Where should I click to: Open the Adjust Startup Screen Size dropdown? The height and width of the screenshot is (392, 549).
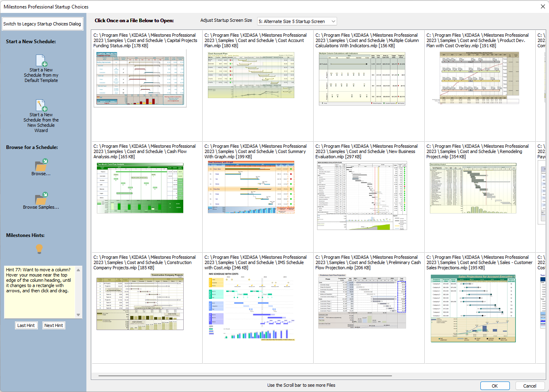tap(297, 21)
